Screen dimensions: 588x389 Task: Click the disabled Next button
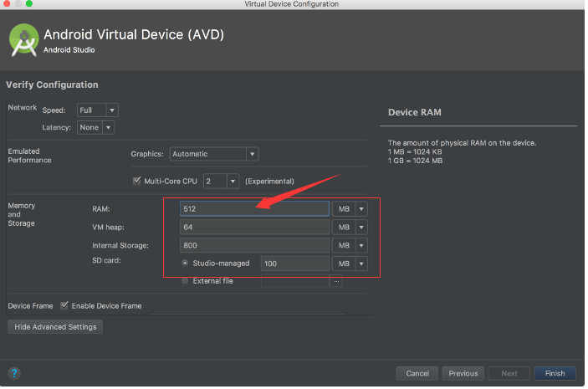click(509, 373)
